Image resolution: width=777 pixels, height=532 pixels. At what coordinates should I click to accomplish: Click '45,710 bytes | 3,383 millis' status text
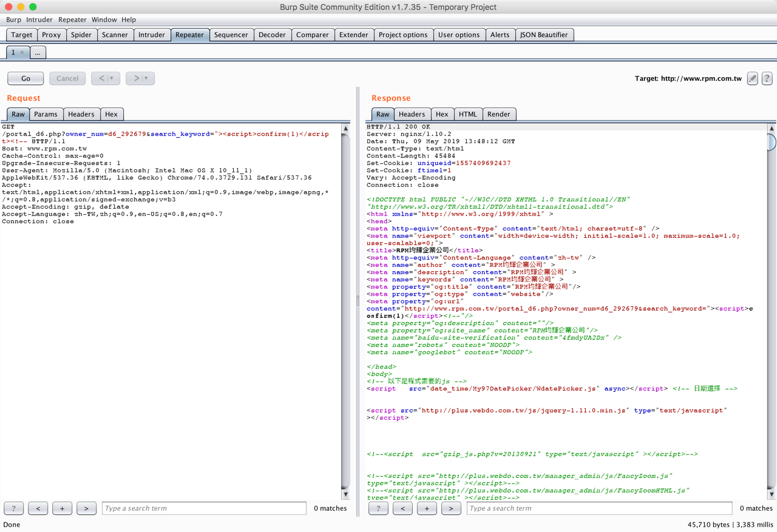click(730, 525)
